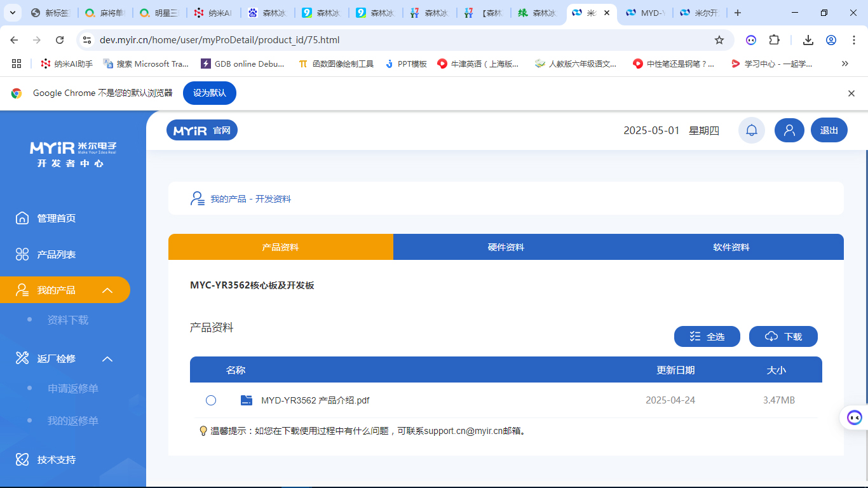Open 技术支持 in sidebar
The width and height of the screenshot is (868, 488).
click(x=56, y=459)
